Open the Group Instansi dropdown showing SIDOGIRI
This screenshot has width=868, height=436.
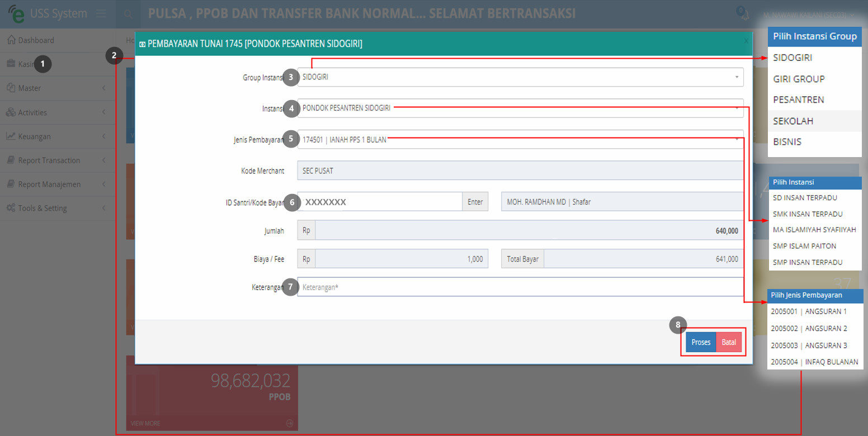(520, 77)
